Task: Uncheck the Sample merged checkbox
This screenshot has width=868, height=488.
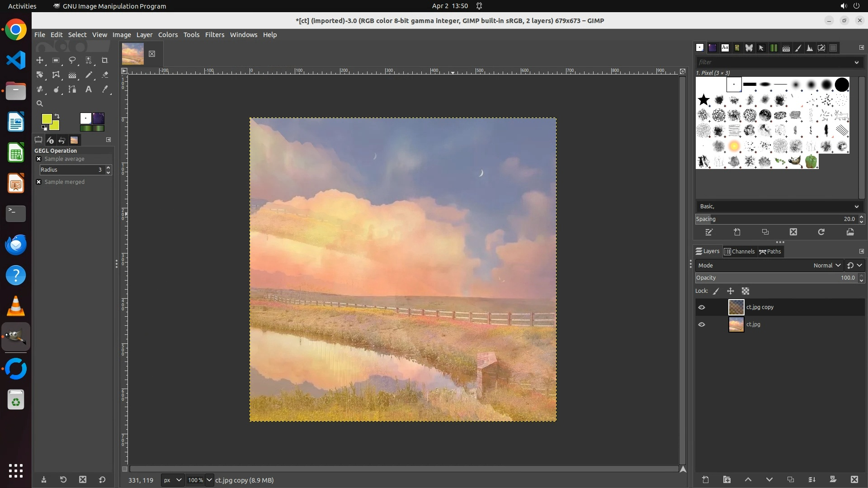Action: [39, 182]
